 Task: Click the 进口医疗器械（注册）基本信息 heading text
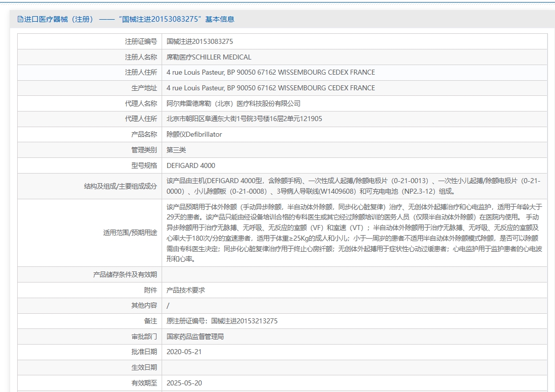(129, 19)
